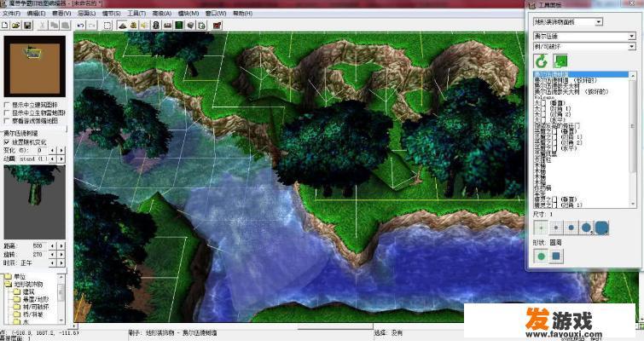Open the Terrain Editor mountain icon
This screenshot has width=644, height=346.
tap(122, 26)
